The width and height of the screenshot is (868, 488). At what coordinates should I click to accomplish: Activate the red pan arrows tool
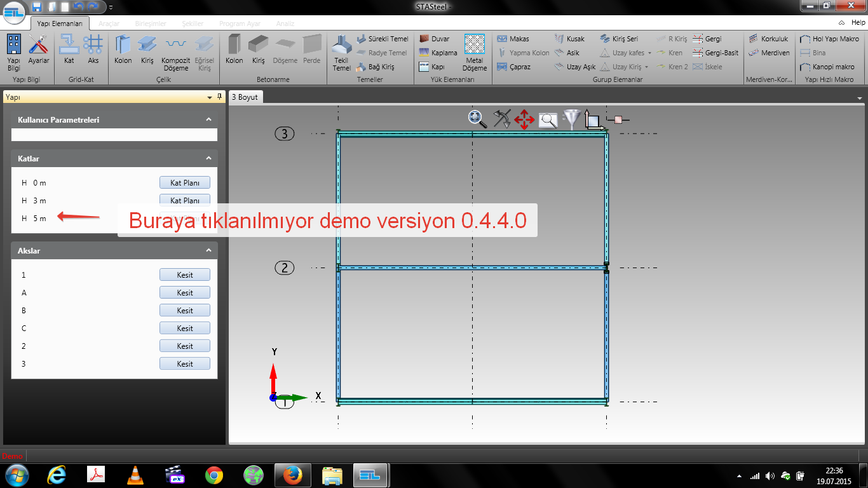pos(524,119)
